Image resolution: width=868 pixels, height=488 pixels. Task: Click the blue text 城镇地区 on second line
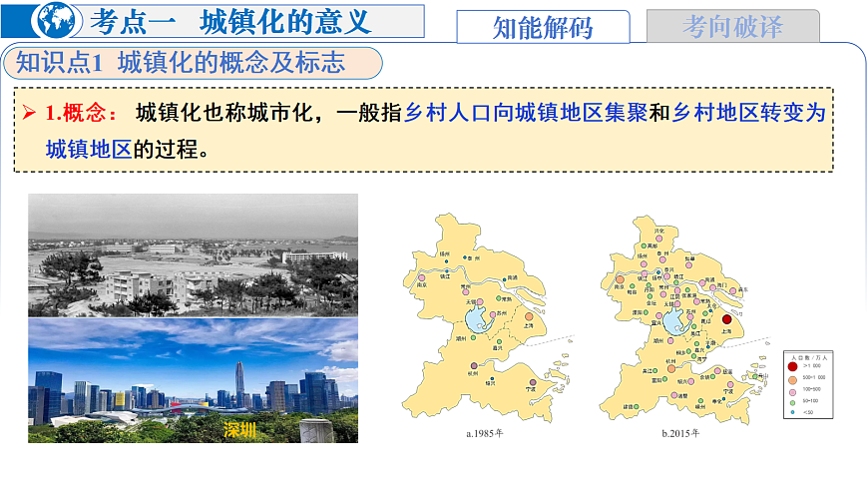point(89,150)
